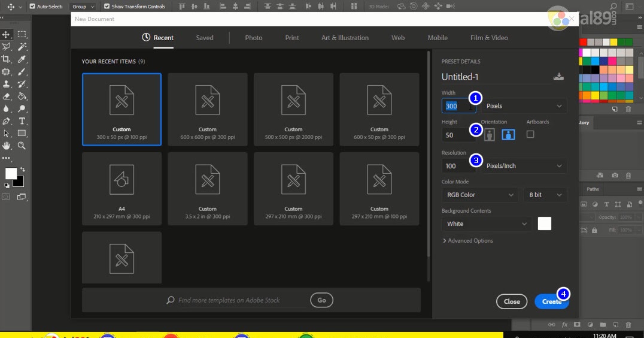This screenshot has width=644, height=338.
Task: Select the Magic Wand tool
Action: click(22, 47)
